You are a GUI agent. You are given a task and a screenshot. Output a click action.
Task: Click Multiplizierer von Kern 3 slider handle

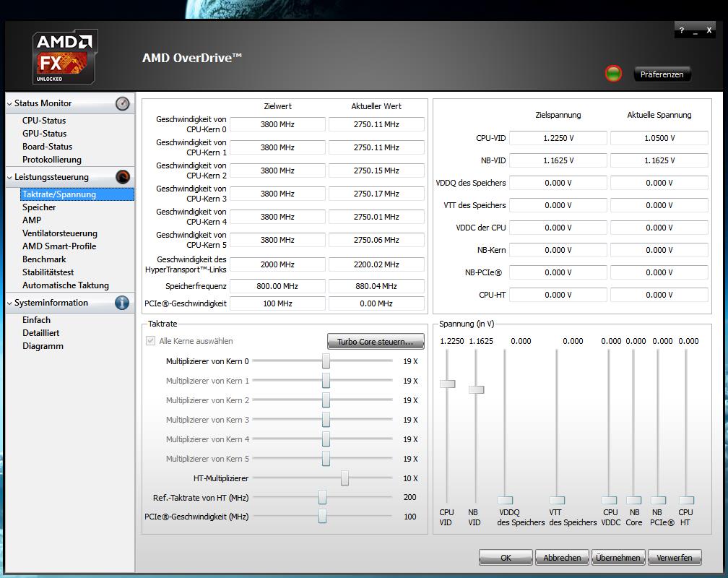(x=326, y=420)
